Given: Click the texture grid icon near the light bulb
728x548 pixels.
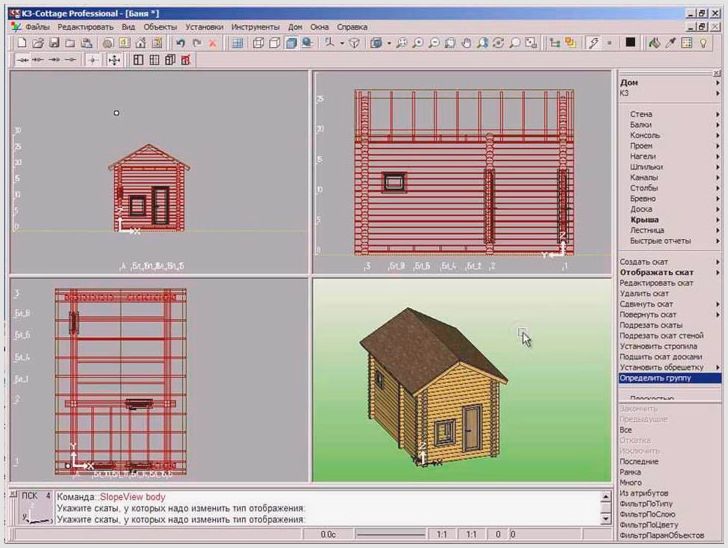Looking at the screenshot, I should pyautogui.click(x=687, y=43).
